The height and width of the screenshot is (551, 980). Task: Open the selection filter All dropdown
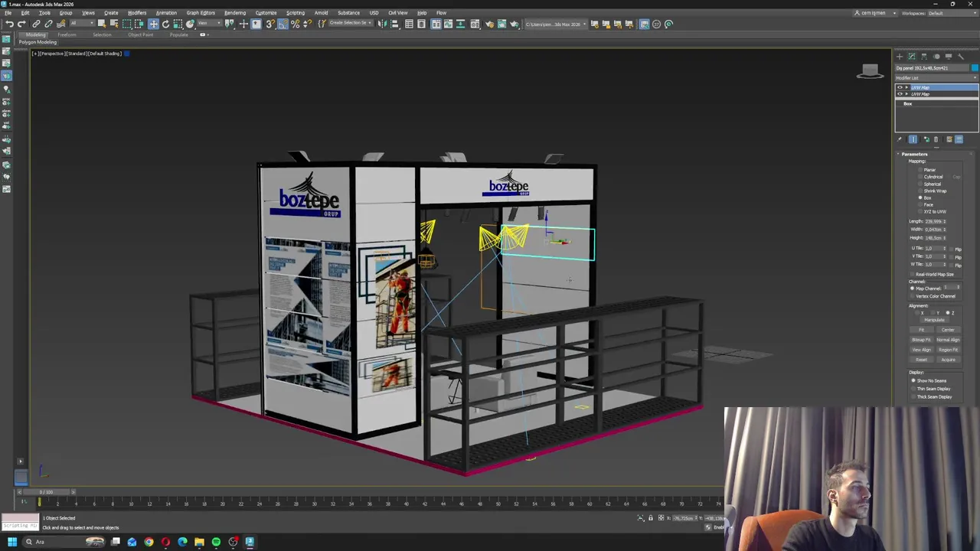(x=80, y=24)
